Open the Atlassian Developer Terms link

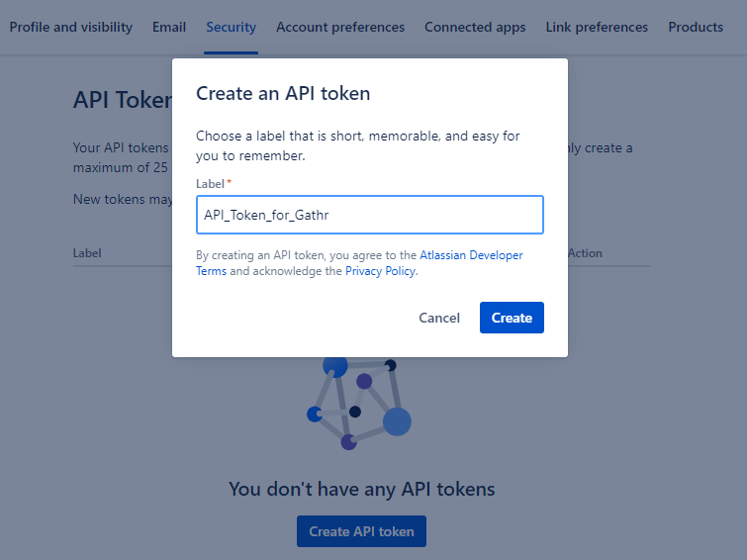[471, 255]
